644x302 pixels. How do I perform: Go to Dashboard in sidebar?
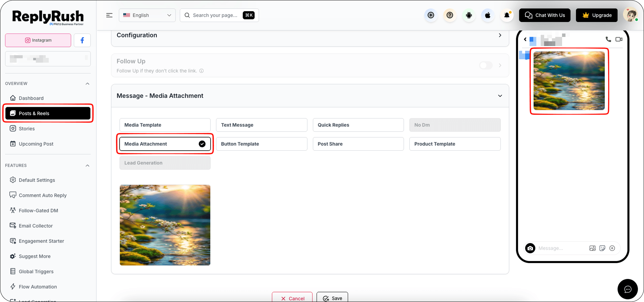pos(31,98)
